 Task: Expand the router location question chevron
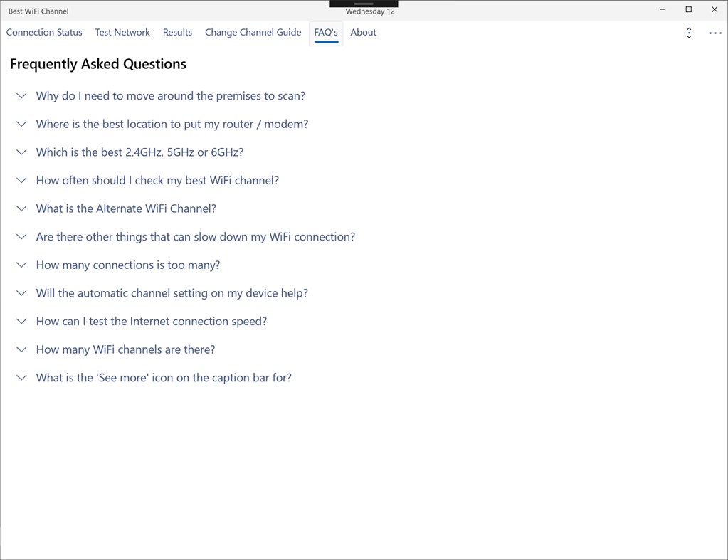(x=21, y=124)
